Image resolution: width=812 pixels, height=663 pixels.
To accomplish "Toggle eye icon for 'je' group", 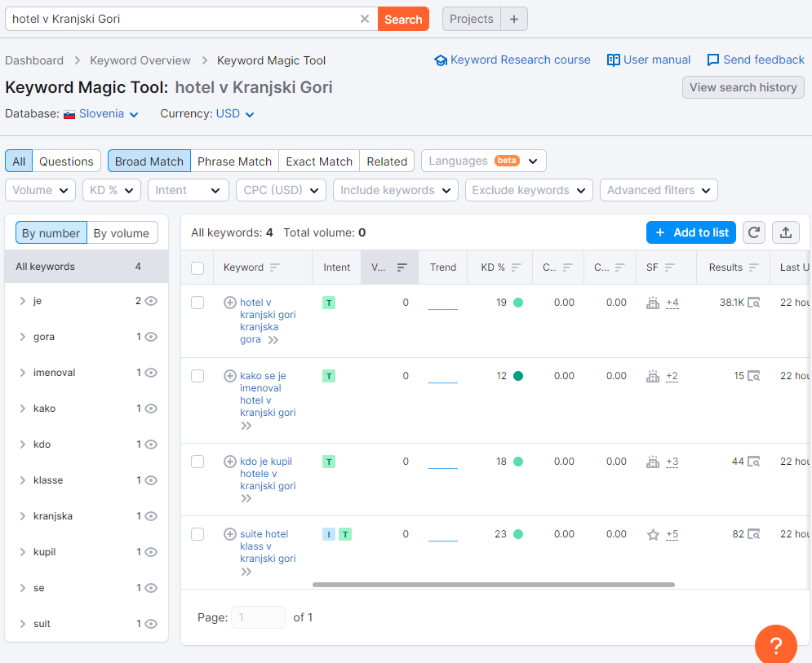I will tap(151, 301).
